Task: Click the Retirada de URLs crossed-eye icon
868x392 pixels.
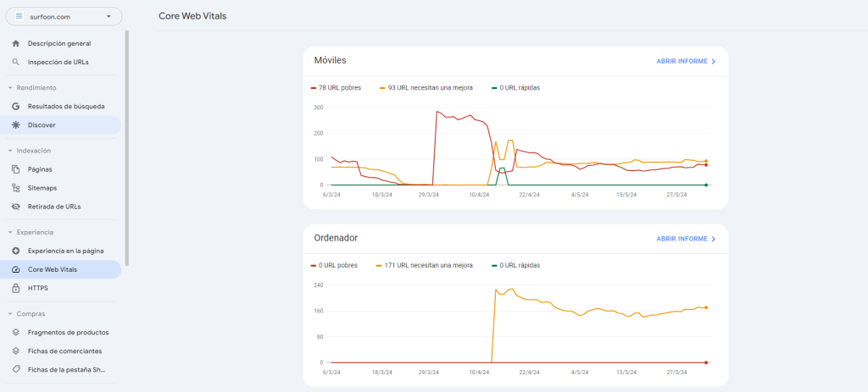Action: (15, 207)
